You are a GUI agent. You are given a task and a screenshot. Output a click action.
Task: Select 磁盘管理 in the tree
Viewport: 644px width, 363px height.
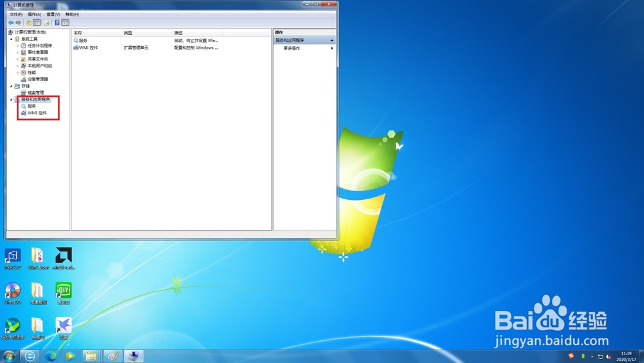point(35,92)
